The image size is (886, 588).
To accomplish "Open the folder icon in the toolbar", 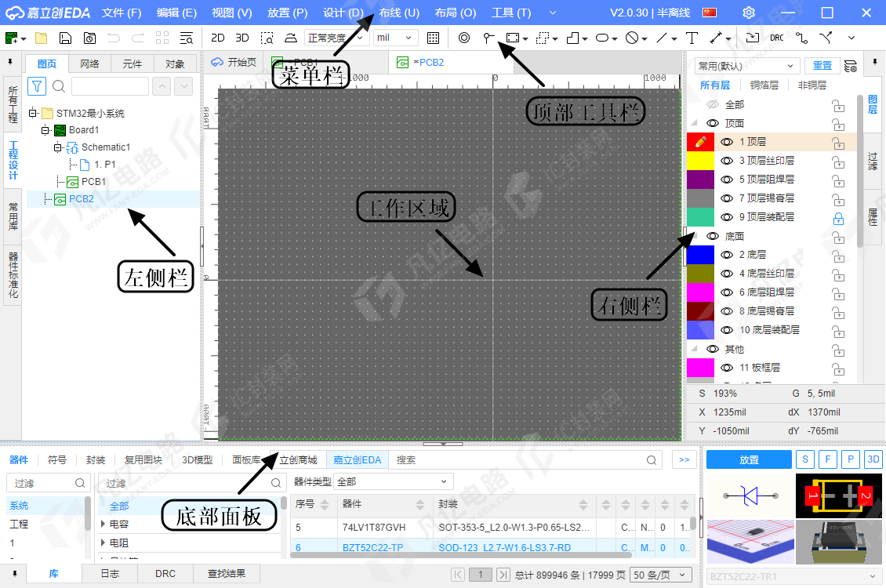I will pos(42,38).
